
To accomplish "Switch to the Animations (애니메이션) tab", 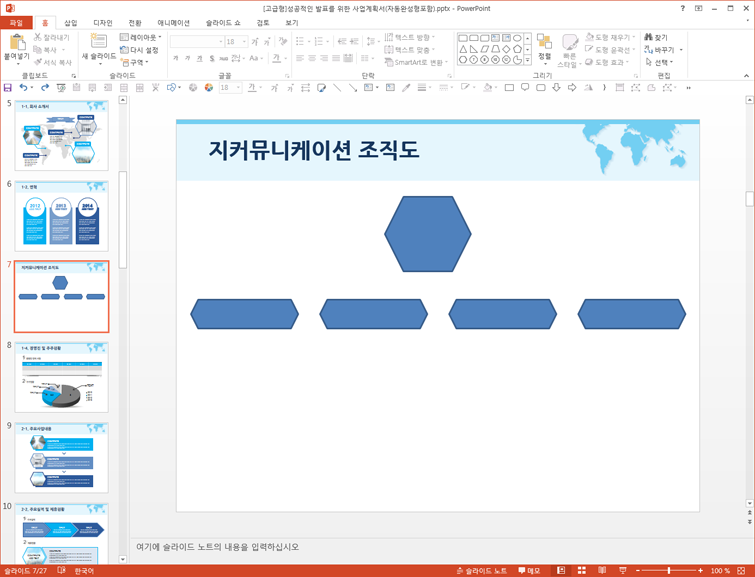I will click(x=173, y=23).
